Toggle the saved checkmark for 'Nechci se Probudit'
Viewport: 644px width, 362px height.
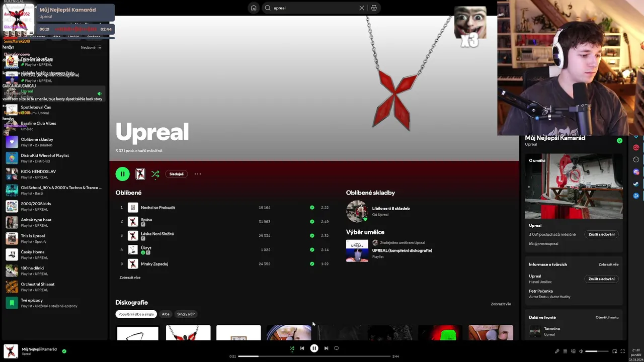coord(312,208)
